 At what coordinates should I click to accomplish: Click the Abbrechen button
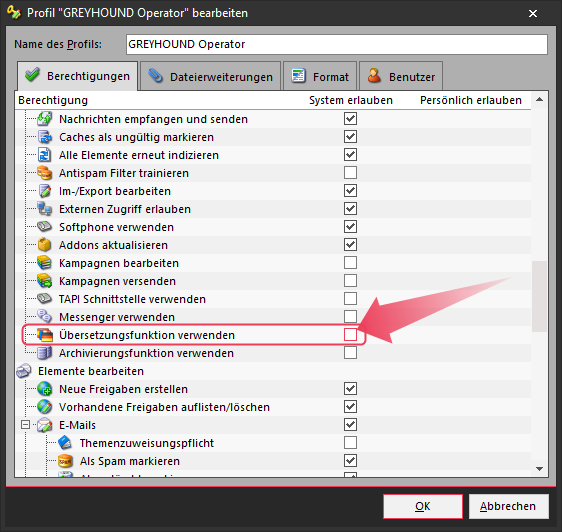tap(508, 506)
